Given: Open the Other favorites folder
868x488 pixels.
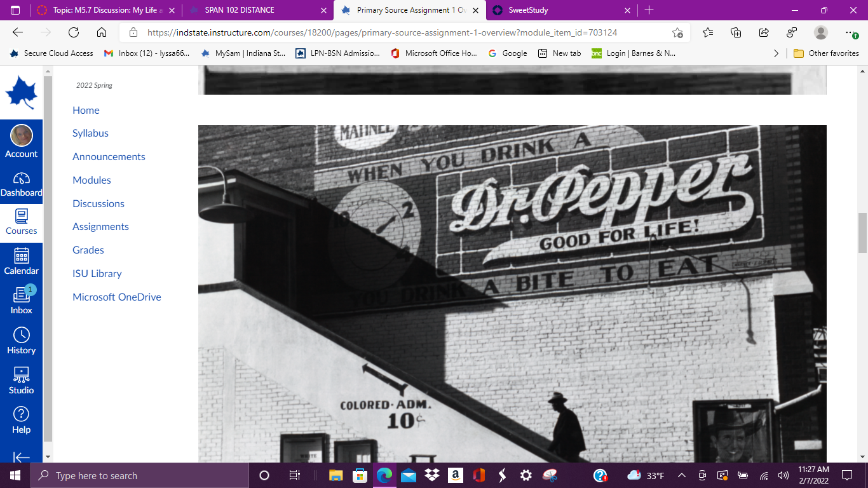Looking at the screenshot, I should (826, 53).
